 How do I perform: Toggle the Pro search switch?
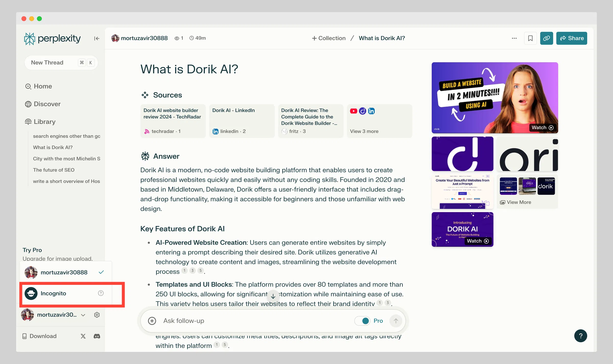point(362,321)
